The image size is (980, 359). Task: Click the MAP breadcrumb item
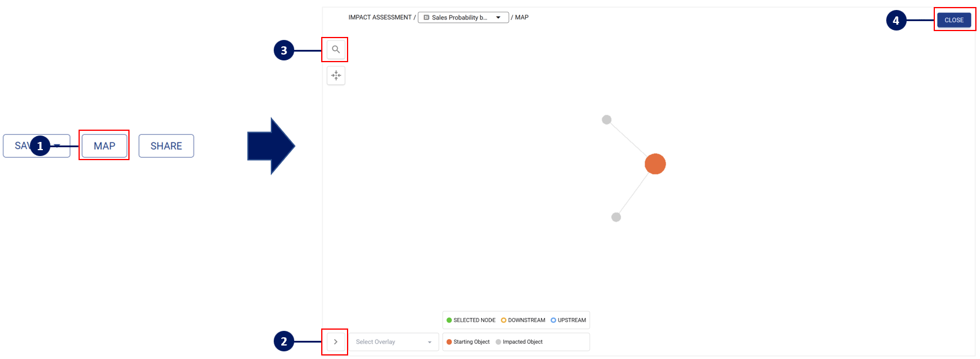pyautogui.click(x=522, y=18)
